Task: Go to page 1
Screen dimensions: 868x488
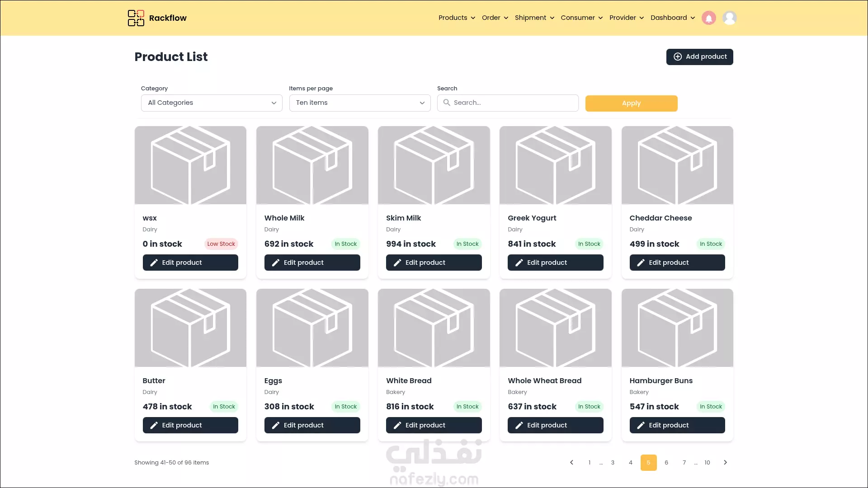Action: [x=590, y=462]
